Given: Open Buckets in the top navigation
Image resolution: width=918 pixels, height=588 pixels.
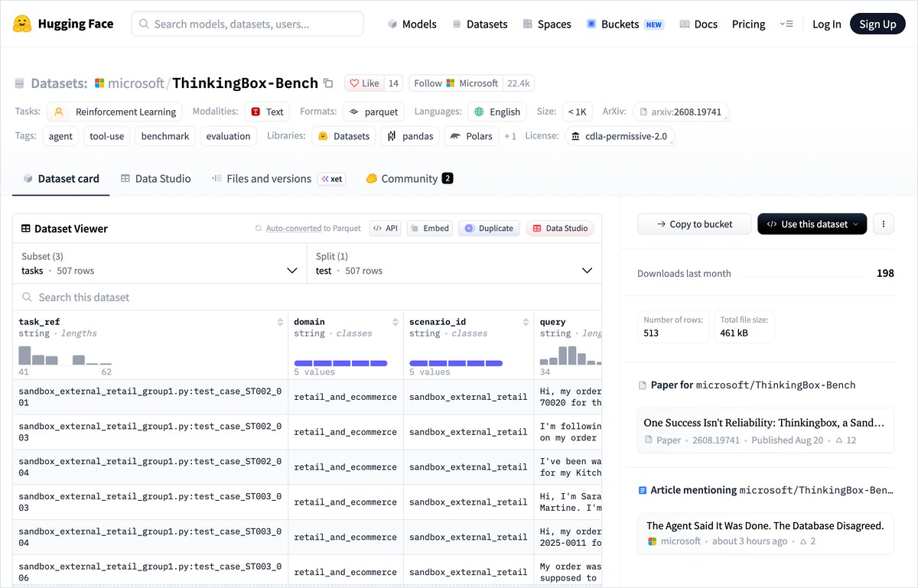Looking at the screenshot, I should point(625,24).
